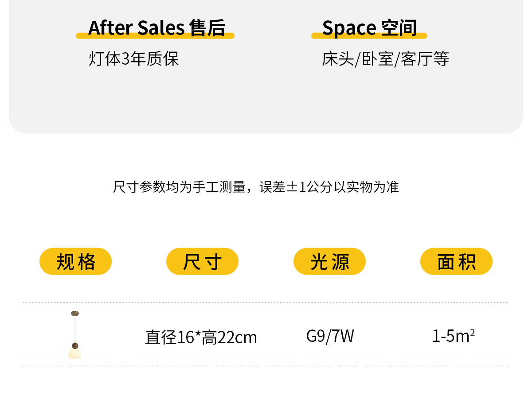Select the 床头/卧室/客厅等 room text

pyautogui.click(x=385, y=59)
